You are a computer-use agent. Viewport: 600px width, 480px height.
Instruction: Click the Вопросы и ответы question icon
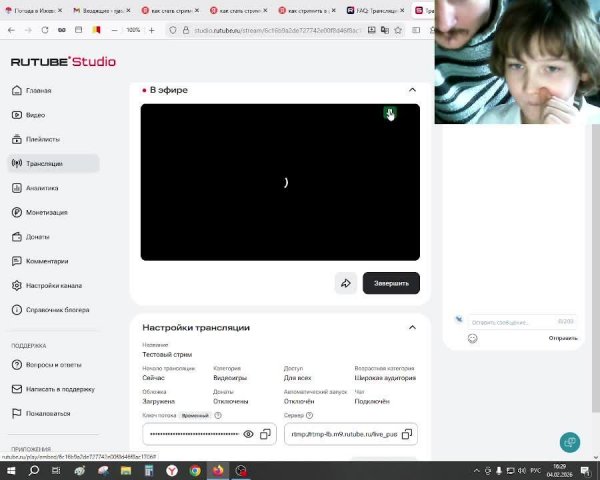[16, 365]
